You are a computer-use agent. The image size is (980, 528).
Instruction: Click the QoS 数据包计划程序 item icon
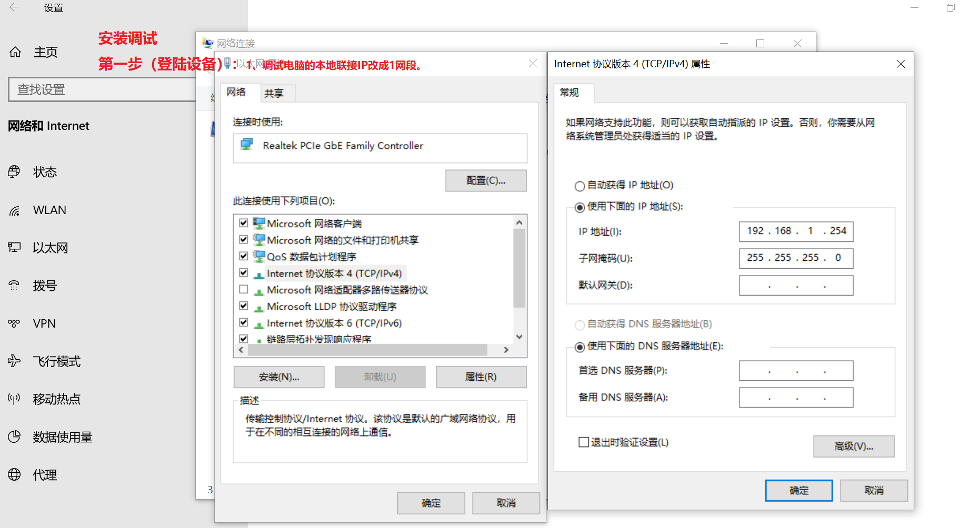(x=259, y=256)
